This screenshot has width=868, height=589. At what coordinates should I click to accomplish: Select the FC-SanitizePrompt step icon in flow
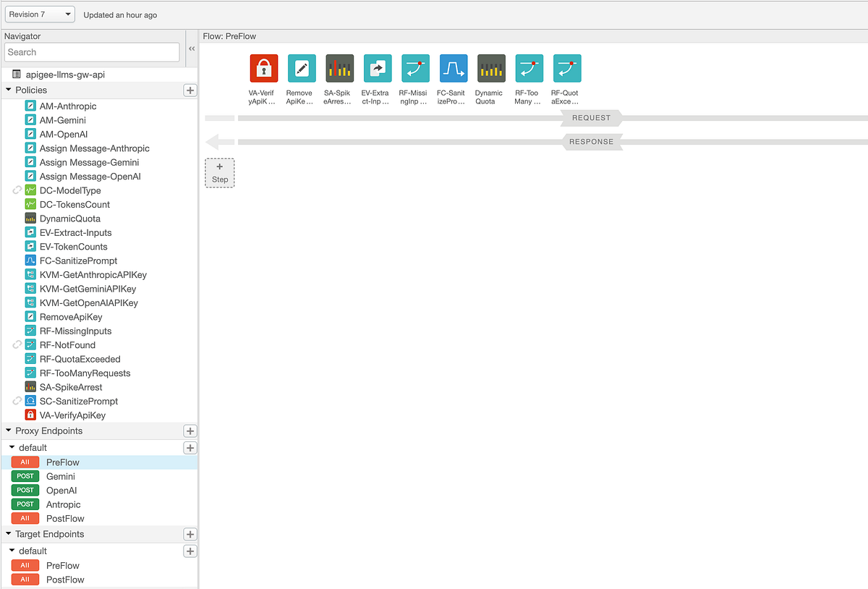click(454, 69)
